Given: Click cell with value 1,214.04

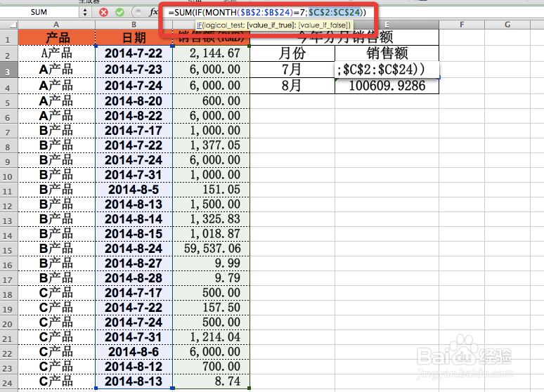Looking at the screenshot, I should (212, 337).
